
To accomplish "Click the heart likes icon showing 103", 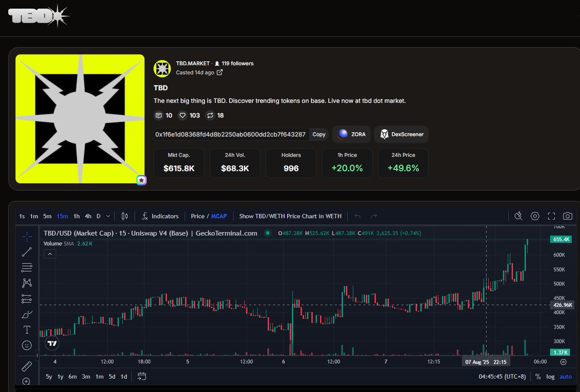I will (x=182, y=115).
